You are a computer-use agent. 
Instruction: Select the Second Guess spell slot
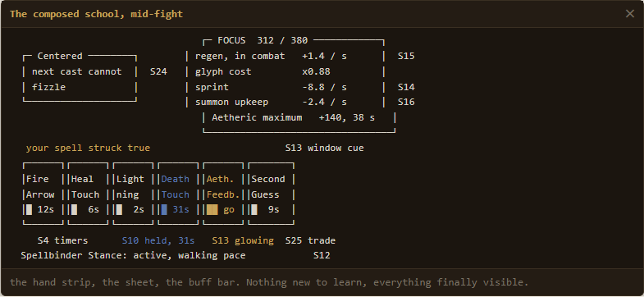point(271,194)
